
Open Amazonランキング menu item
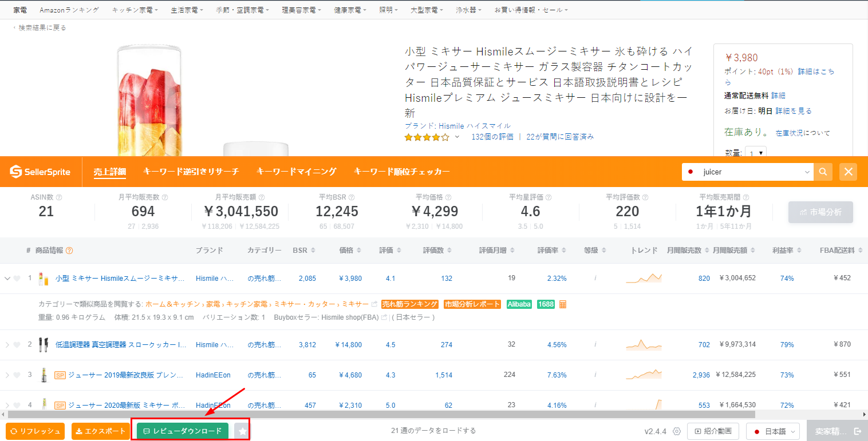click(69, 10)
